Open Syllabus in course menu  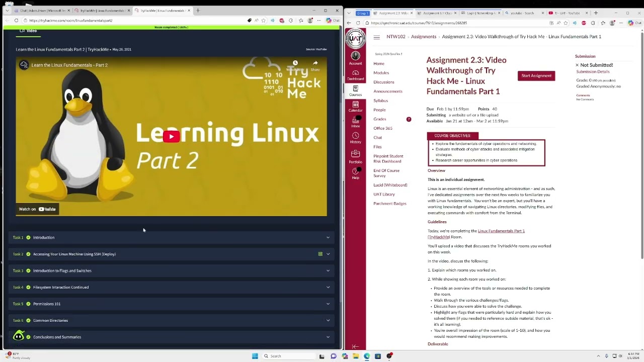tap(381, 101)
